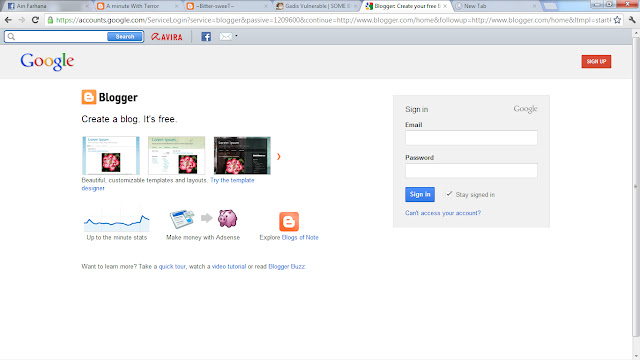The height and width of the screenshot is (360, 640).
Task: Focus the Email input field
Action: tap(471, 138)
